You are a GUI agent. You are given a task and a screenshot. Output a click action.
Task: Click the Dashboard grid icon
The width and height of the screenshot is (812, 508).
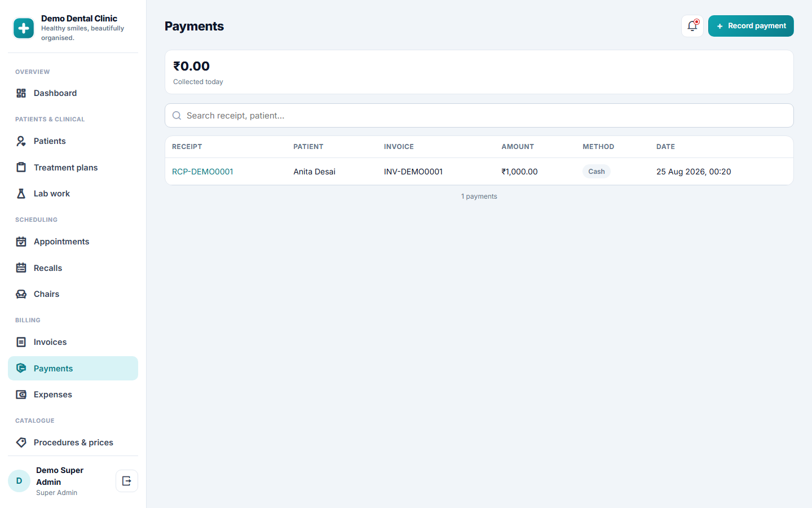coord(21,93)
